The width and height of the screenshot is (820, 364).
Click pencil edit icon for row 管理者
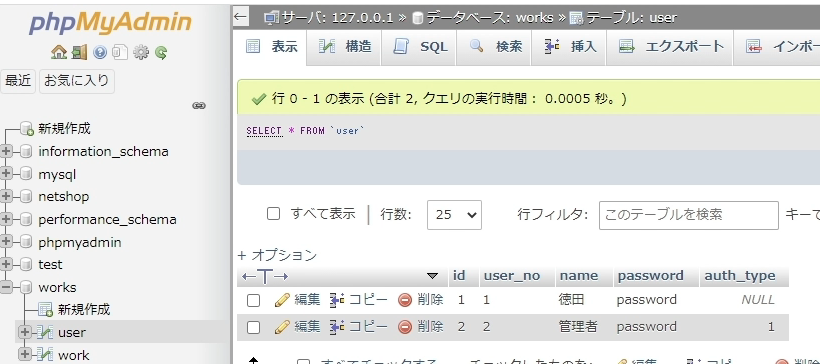coord(282,327)
